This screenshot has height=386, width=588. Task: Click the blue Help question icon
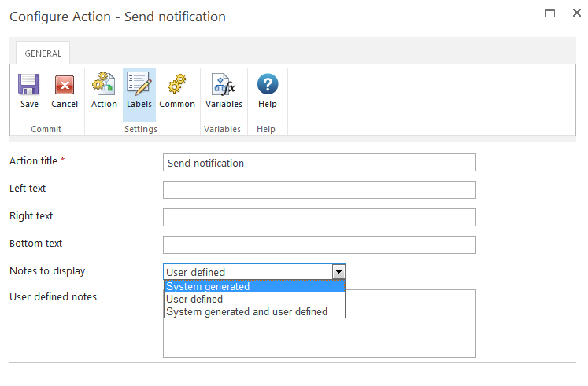pyautogui.click(x=268, y=85)
